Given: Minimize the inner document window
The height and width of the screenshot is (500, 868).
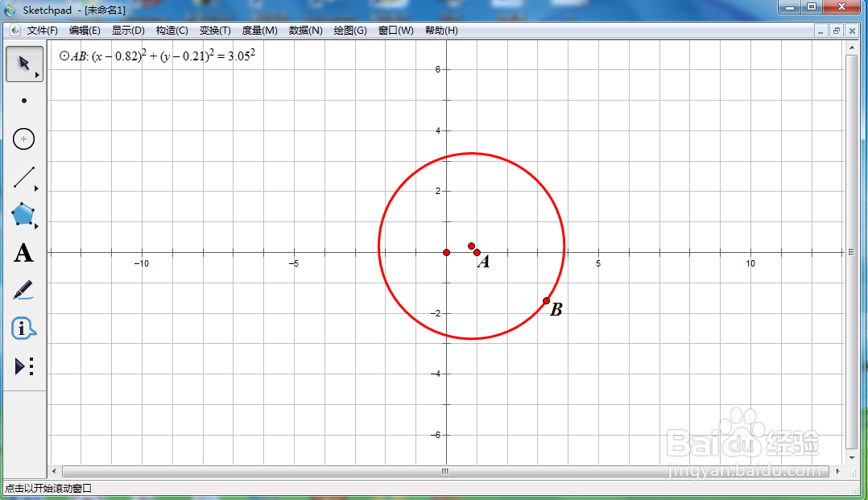Looking at the screenshot, I should pos(820,31).
